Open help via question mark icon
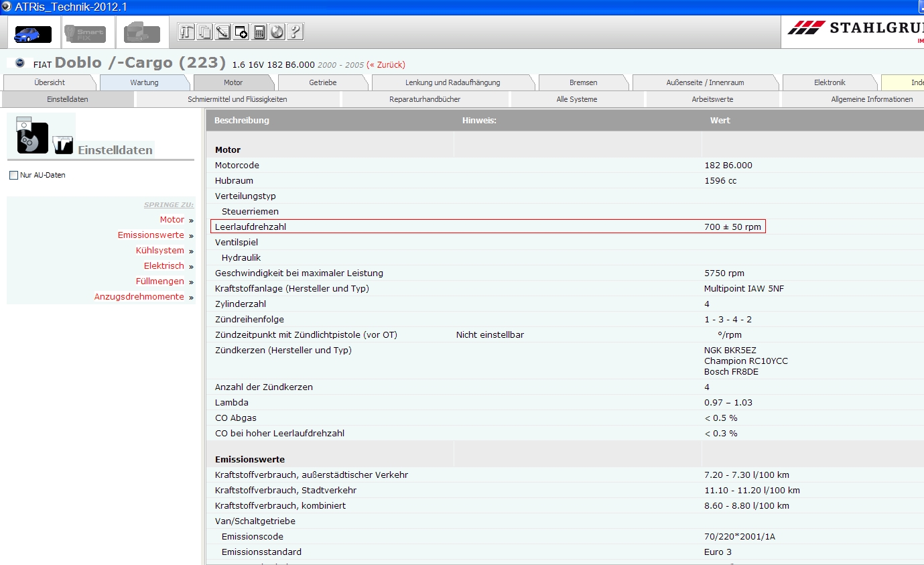 click(x=295, y=32)
